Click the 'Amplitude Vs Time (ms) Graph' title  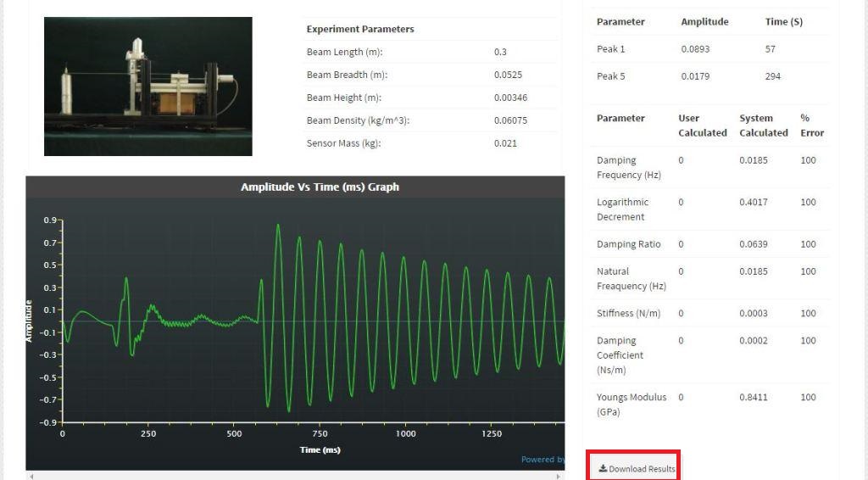pos(320,187)
